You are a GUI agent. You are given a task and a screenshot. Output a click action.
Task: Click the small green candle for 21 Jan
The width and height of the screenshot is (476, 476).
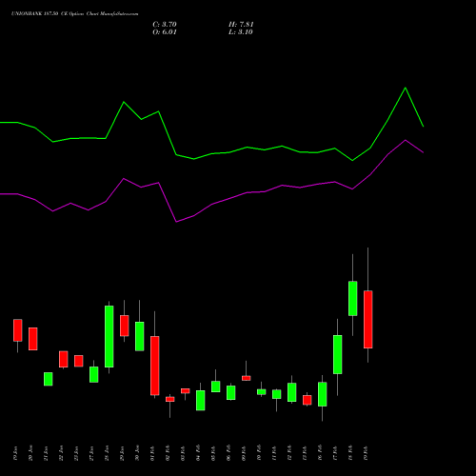[x=49, y=379]
